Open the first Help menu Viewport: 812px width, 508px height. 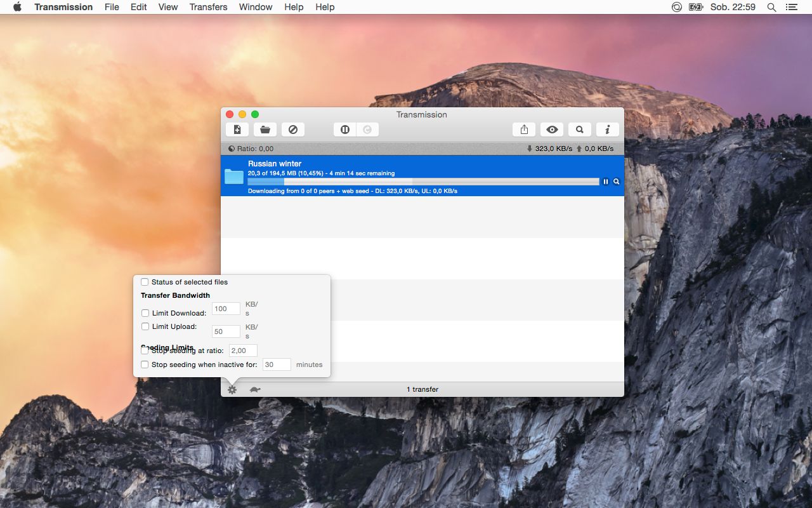click(294, 7)
